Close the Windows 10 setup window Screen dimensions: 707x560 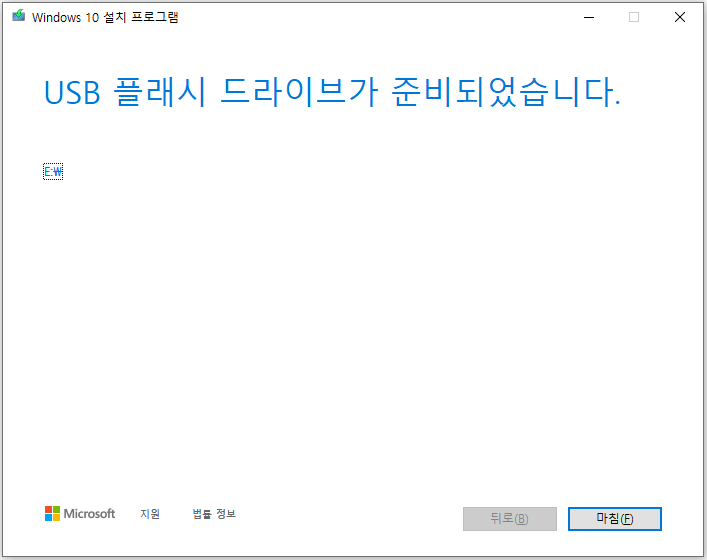click(x=680, y=17)
